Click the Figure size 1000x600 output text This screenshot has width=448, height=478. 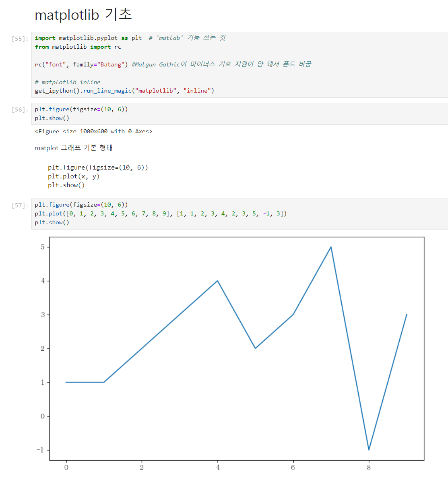click(93, 131)
